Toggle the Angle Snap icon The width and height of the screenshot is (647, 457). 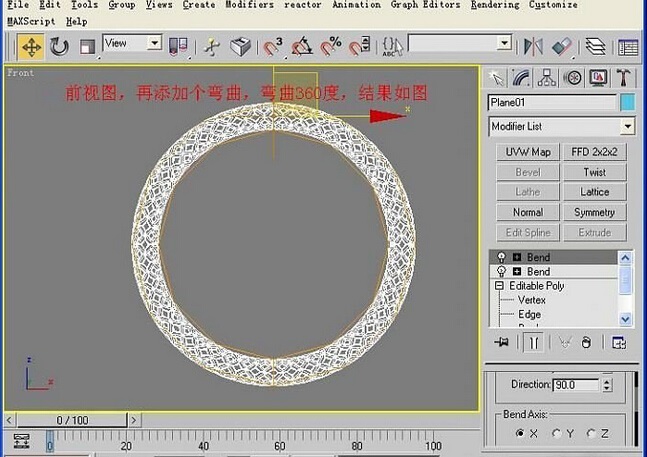point(302,46)
